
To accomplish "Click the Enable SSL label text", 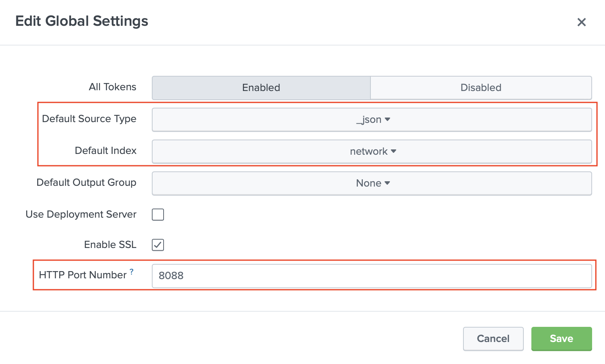I will (x=110, y=245).
